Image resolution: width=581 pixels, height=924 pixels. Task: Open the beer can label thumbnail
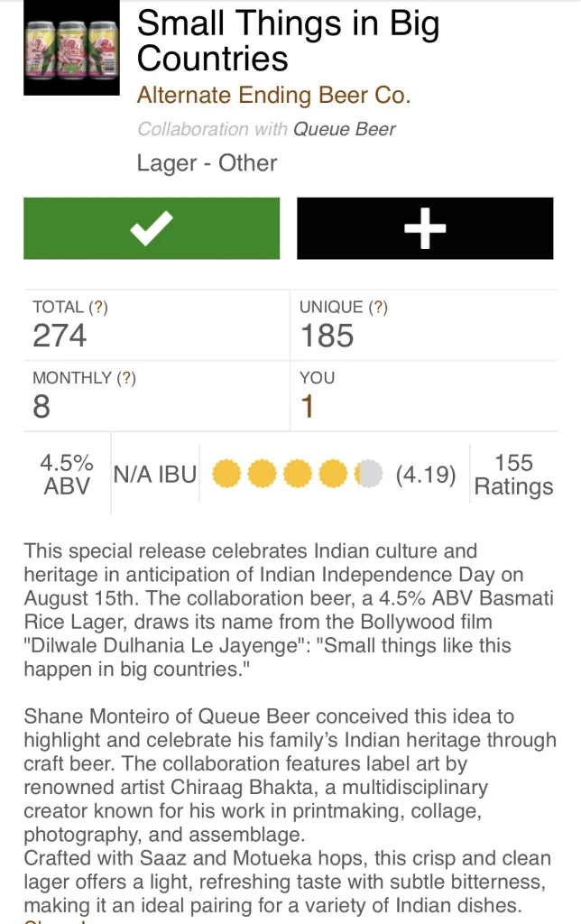71,47
